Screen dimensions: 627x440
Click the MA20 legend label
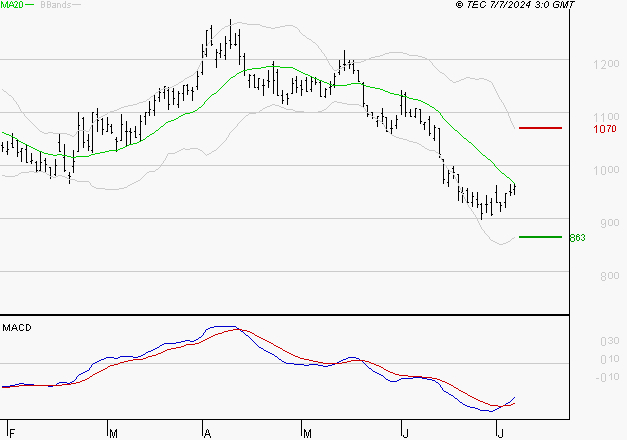(x=12, y=5)
